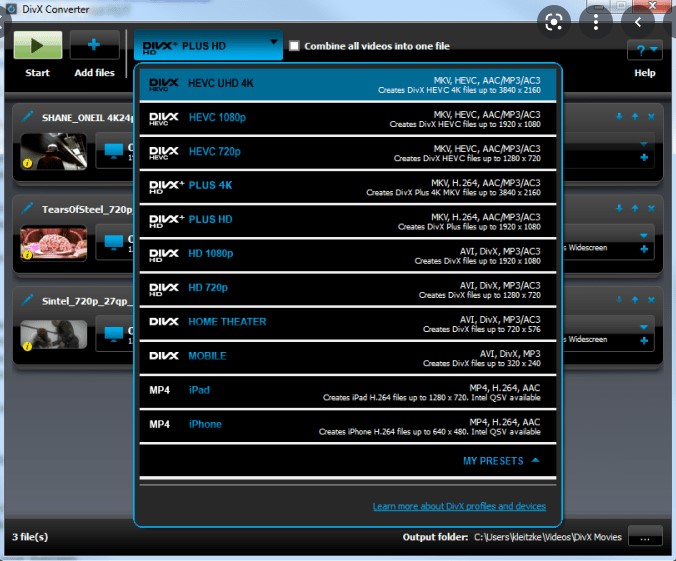Select the MOBILE profile
The image size is (676, 561).
348,357
